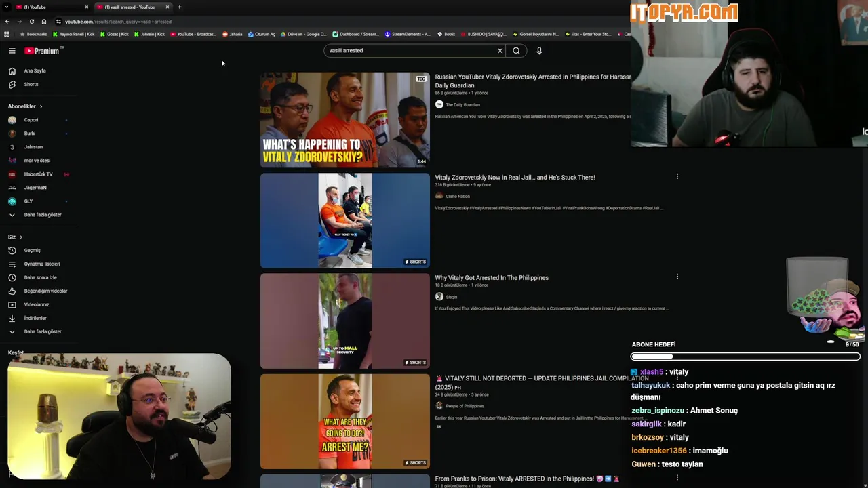Click Crime Nation channel avatar
This screenshot has height=488, width=868.
click(439, 196)
